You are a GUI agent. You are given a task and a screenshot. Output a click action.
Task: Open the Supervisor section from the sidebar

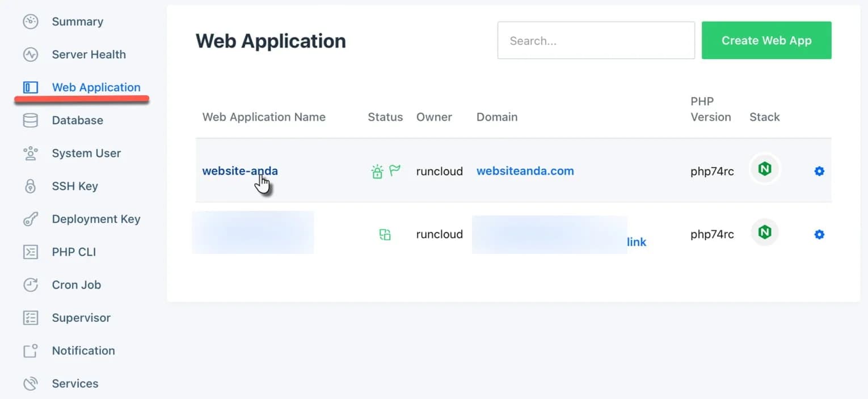(x=30, y=317)
